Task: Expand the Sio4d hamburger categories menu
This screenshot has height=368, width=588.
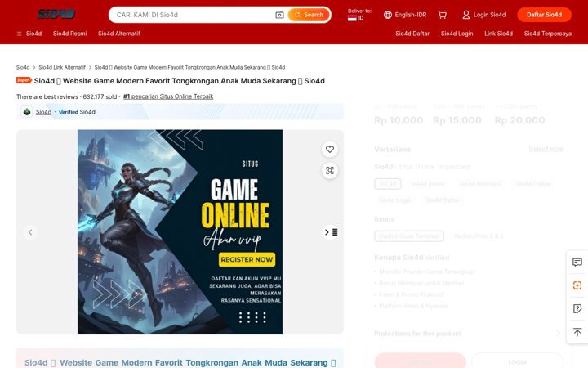Action: [29, 34]
